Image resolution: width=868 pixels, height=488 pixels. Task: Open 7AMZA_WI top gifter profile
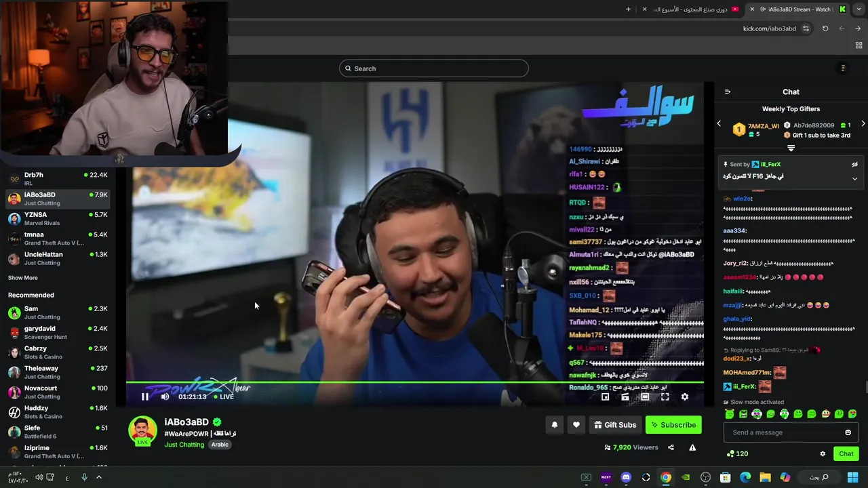click(764, 126)
